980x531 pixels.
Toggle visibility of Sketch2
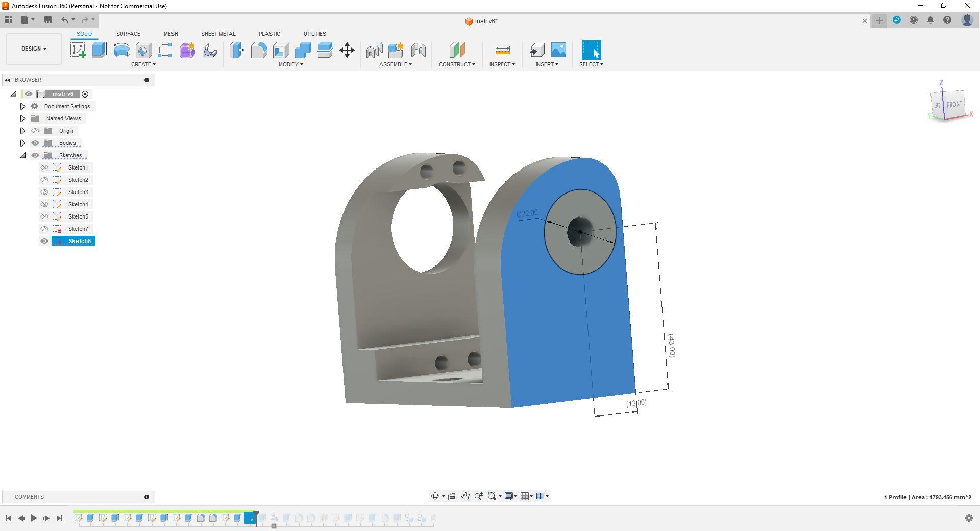pos(44,180)
